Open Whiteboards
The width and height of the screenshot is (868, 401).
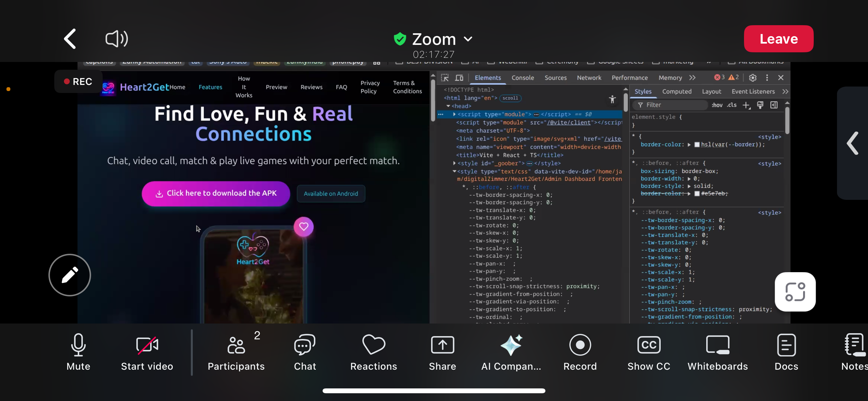coord(718,352)
